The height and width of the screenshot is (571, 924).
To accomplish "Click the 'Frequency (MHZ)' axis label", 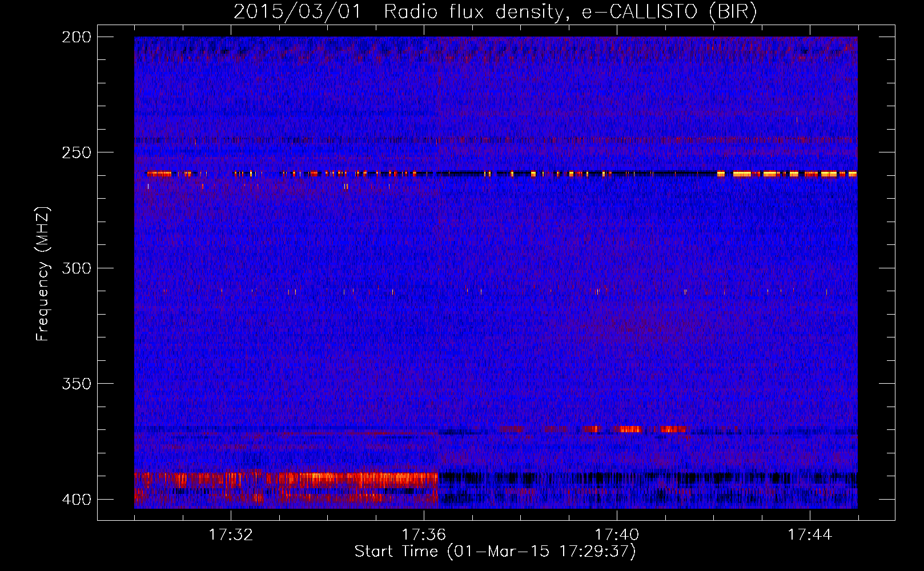I will point(43,274).
